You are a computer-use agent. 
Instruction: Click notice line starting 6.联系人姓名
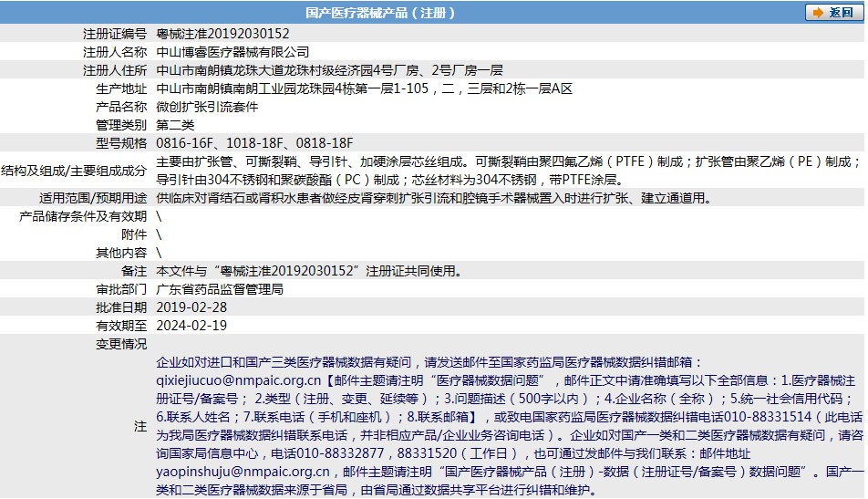(510, 417)
